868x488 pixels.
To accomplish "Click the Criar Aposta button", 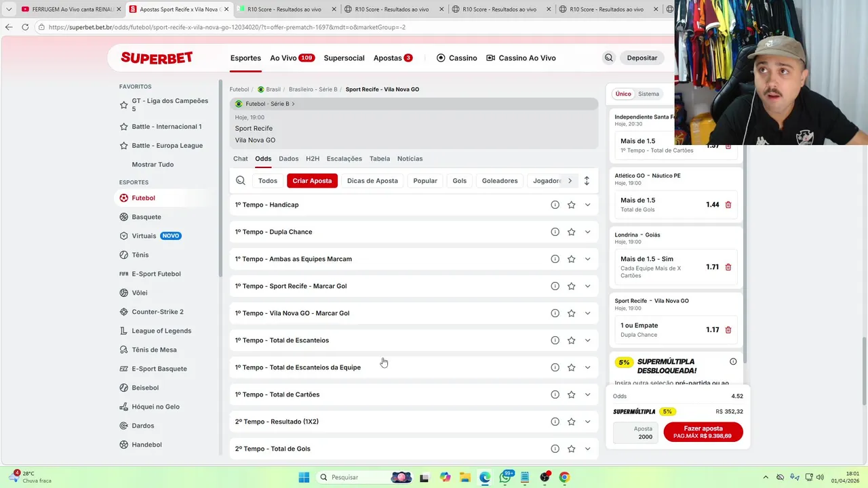I will pyautogui.click(x=312, y=181).
